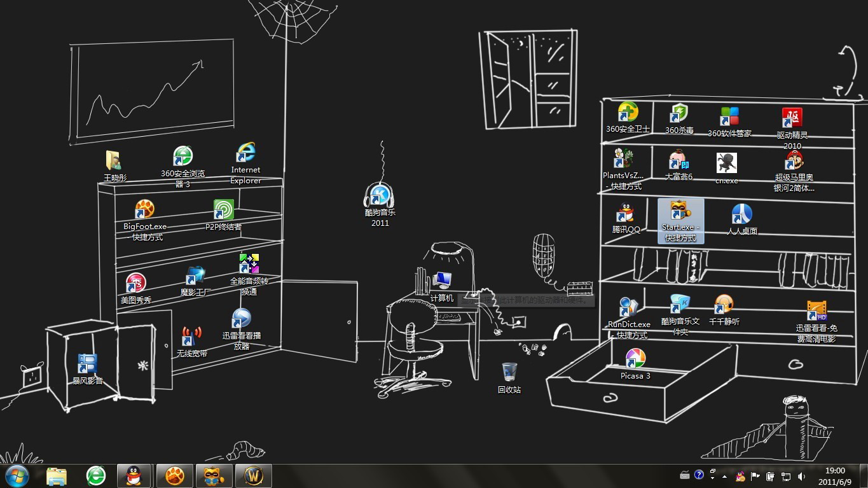
Task: Select RunDict.exe desktop shortcut
Action: tap(629, 318)
